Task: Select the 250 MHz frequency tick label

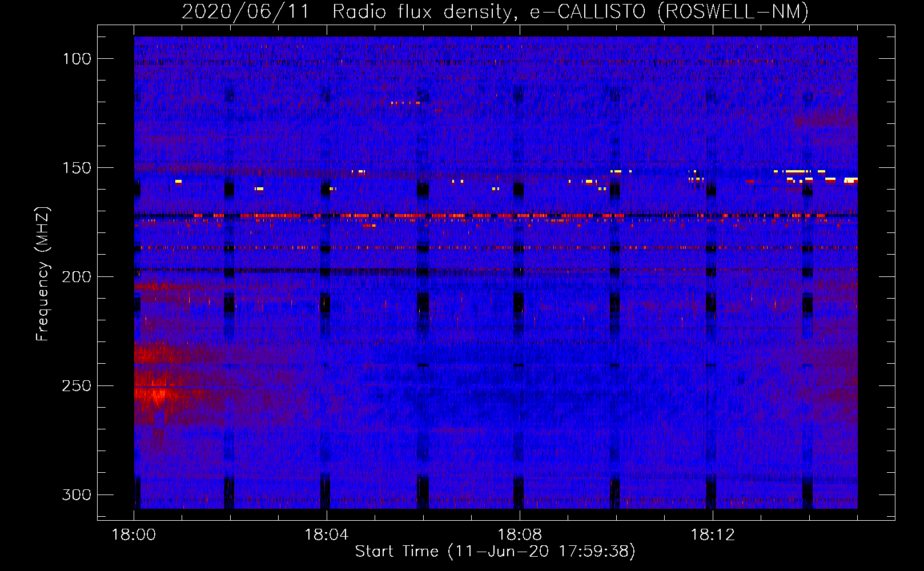Action: pyautogui.click(x=77, y=386)
